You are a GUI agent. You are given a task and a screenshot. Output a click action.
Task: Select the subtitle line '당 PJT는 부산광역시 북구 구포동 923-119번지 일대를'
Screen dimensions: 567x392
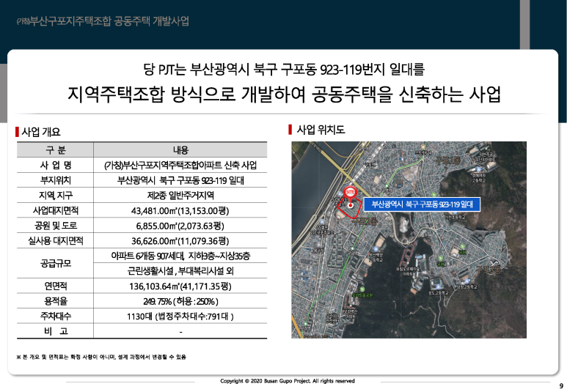coord(284,69)
